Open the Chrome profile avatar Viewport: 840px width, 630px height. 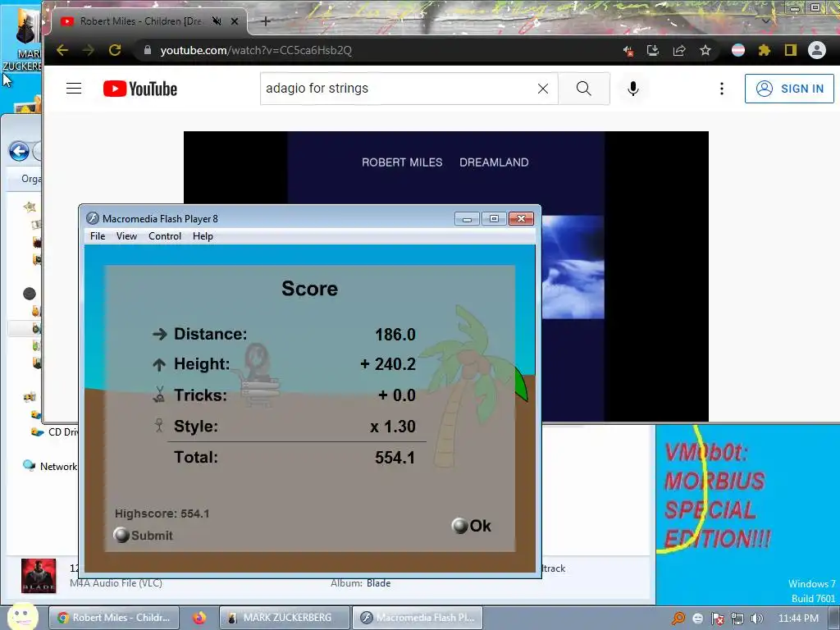coord(816,50)
